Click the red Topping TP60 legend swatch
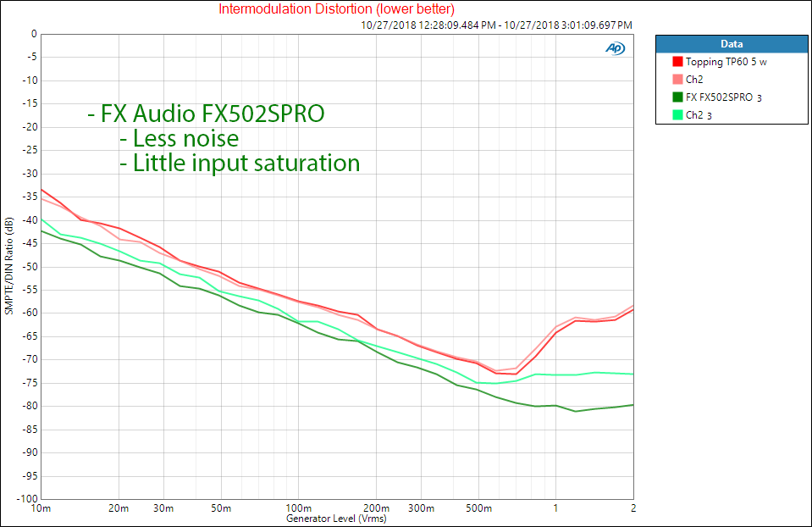The image size is (812, 527). click(x=677, y=62)
